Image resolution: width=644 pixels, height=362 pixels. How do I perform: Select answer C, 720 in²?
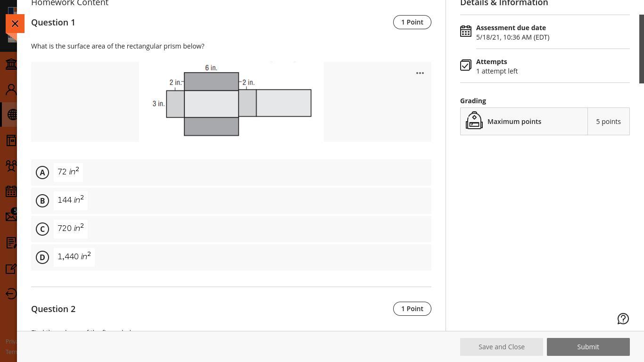pyautogui.click(x=231, y=229)
